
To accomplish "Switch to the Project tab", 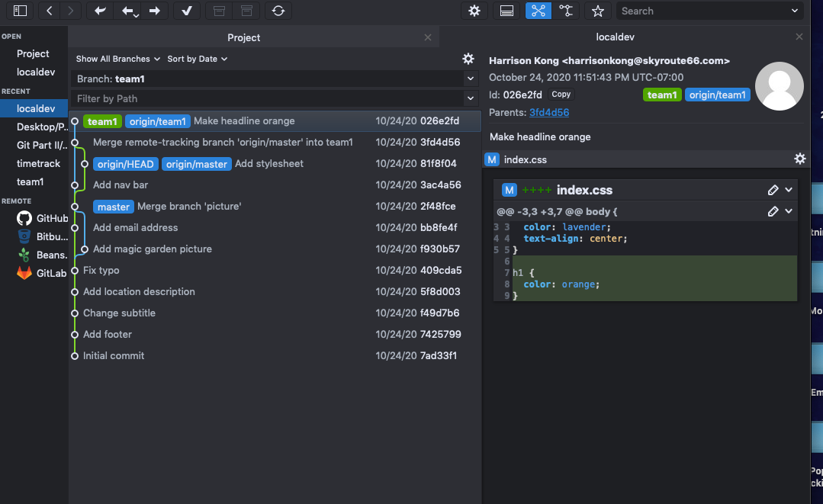I will point(244,37).
